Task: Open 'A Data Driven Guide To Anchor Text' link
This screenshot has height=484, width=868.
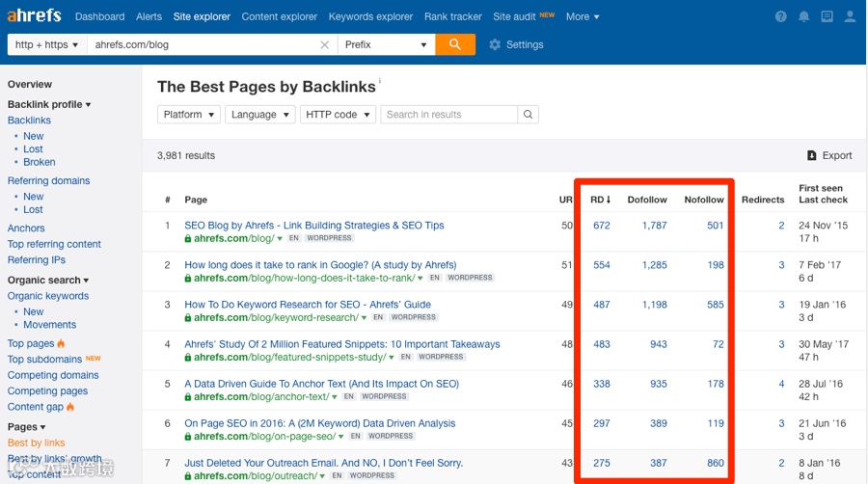Action: click(x=321, y=384)
